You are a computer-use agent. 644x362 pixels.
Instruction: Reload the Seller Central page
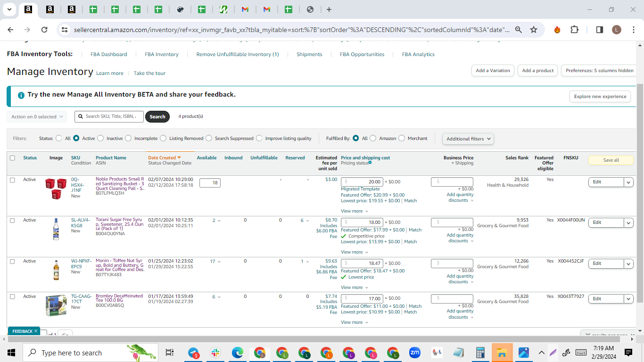(x=44, y=30)
